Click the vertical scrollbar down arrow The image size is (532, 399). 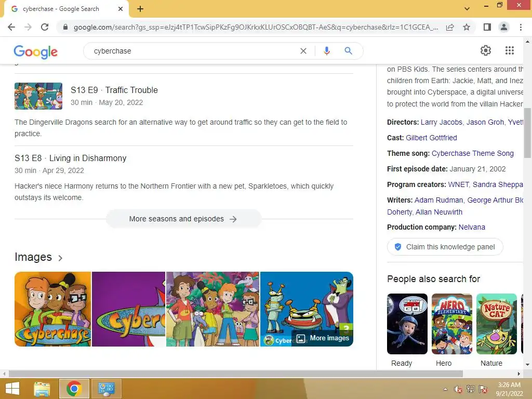pyautogui.click(x=527, y=365)
